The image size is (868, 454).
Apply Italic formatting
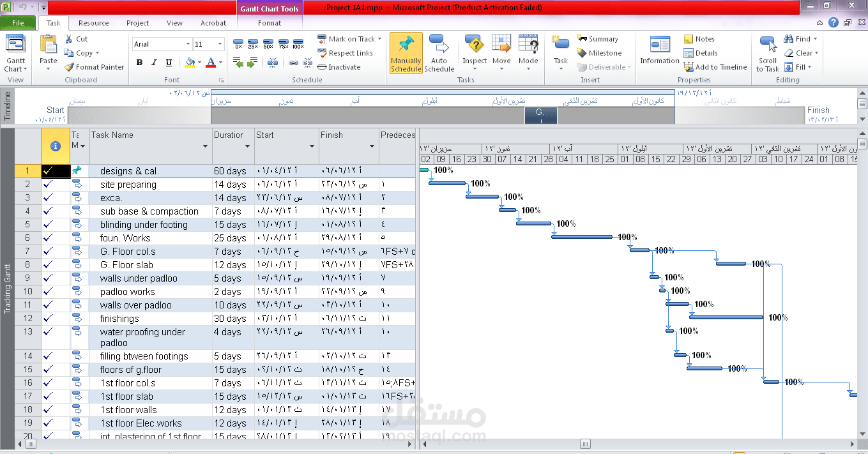[x=154, y=63]
